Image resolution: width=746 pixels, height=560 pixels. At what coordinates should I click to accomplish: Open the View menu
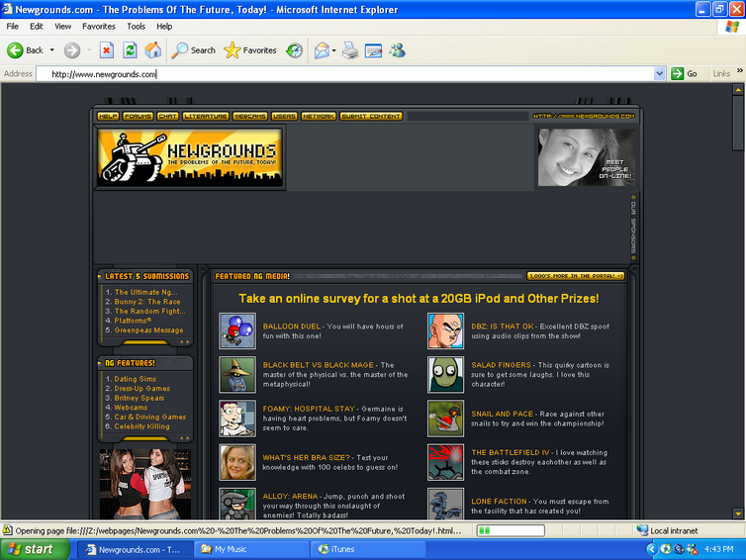pos(62,27)
